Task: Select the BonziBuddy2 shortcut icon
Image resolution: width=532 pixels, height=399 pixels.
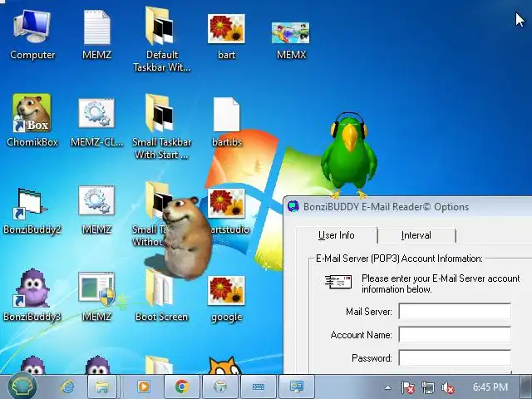Action: pos(32,211)
